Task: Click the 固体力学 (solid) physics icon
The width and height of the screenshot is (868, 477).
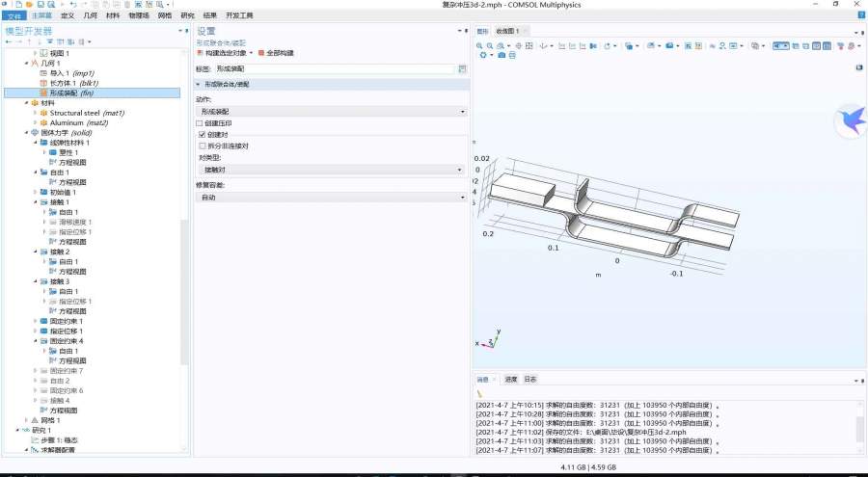Action: 35,132
